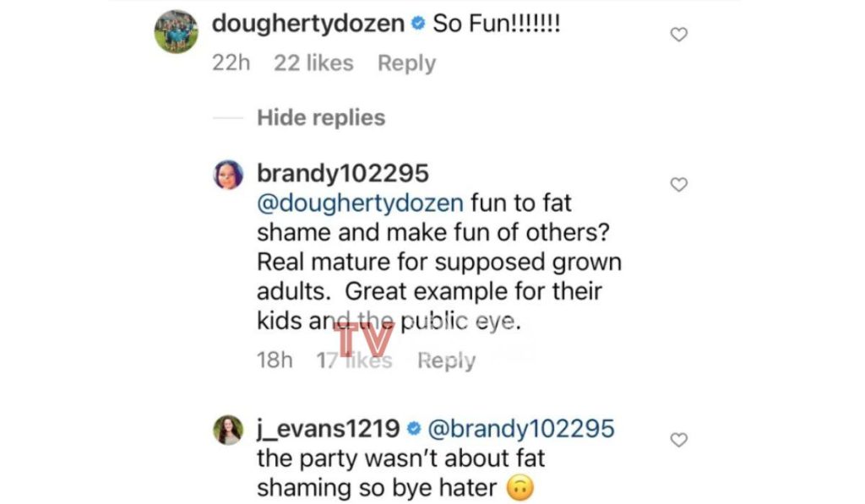
Task: Open brandy102295 username link
Action: click(x=343, y=173)
